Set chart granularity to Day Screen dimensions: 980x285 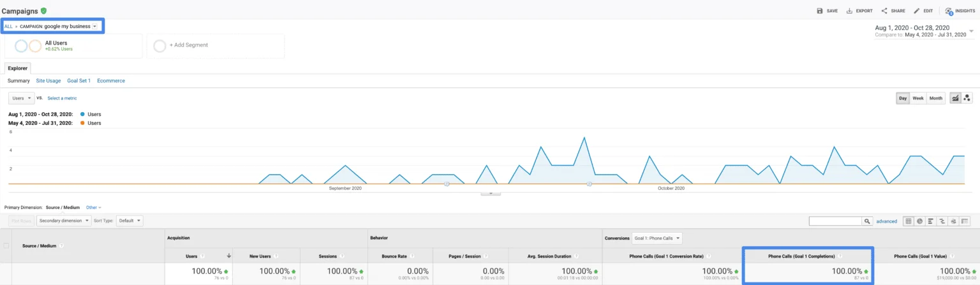(x=903, y=98)
